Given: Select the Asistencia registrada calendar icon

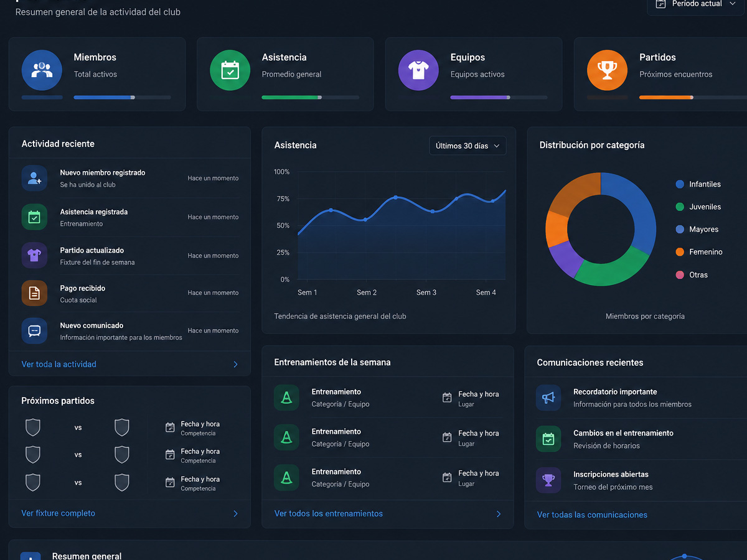Looking at the screenshot, I should pos(34,217).
